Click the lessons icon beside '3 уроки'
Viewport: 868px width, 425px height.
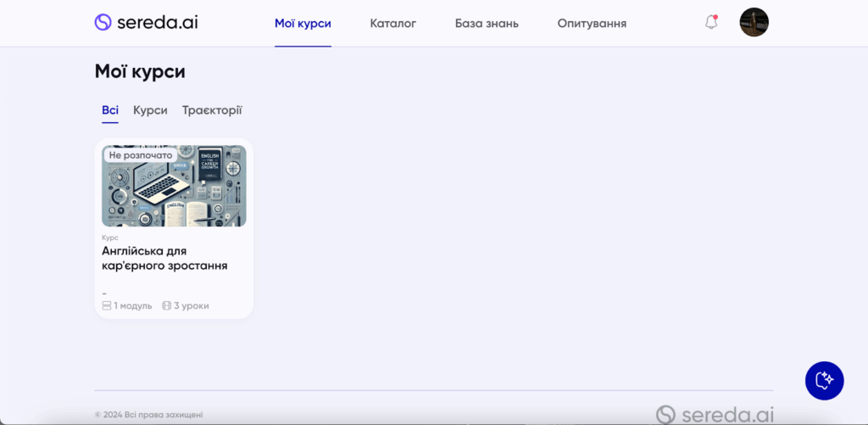[x=166, y=305]
